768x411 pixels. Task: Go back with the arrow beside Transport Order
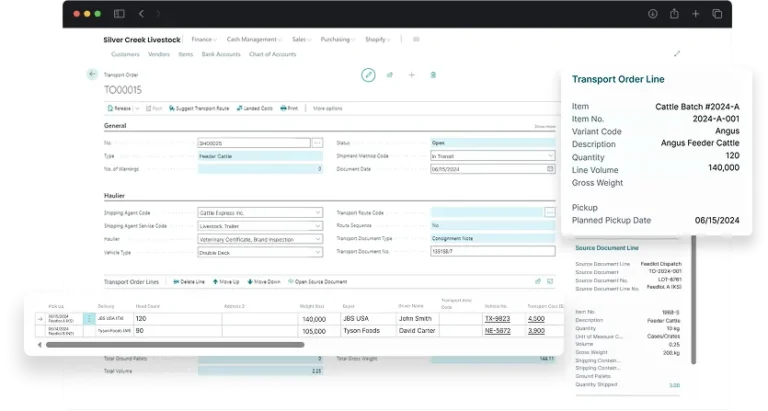pyautogui.click(x=92, y=74)
